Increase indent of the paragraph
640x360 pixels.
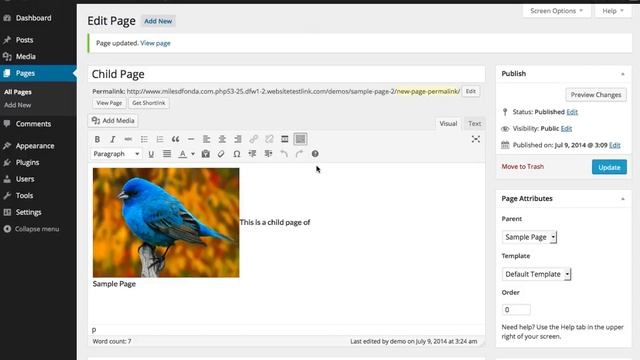[x=268, y=154]
